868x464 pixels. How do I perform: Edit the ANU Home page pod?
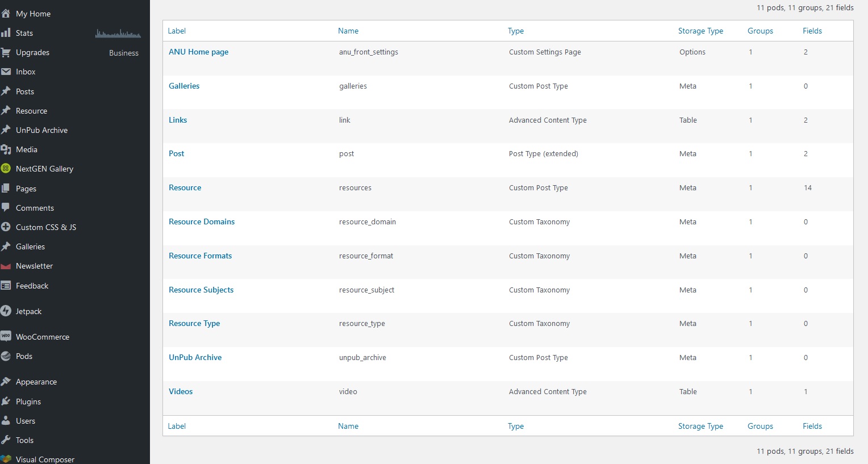click(x=198, y=52)
